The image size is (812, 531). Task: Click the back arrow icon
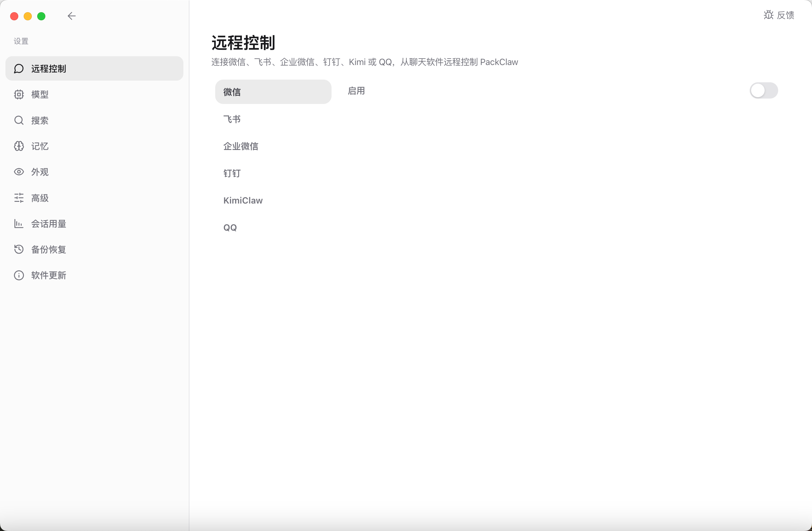coord(72,16)
